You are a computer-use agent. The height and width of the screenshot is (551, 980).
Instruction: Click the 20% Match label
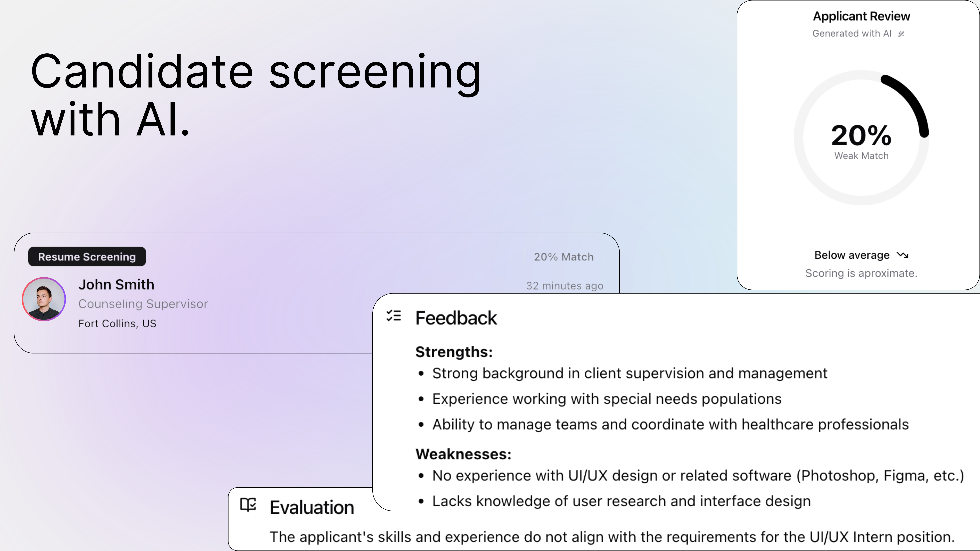tap(563, 257)
